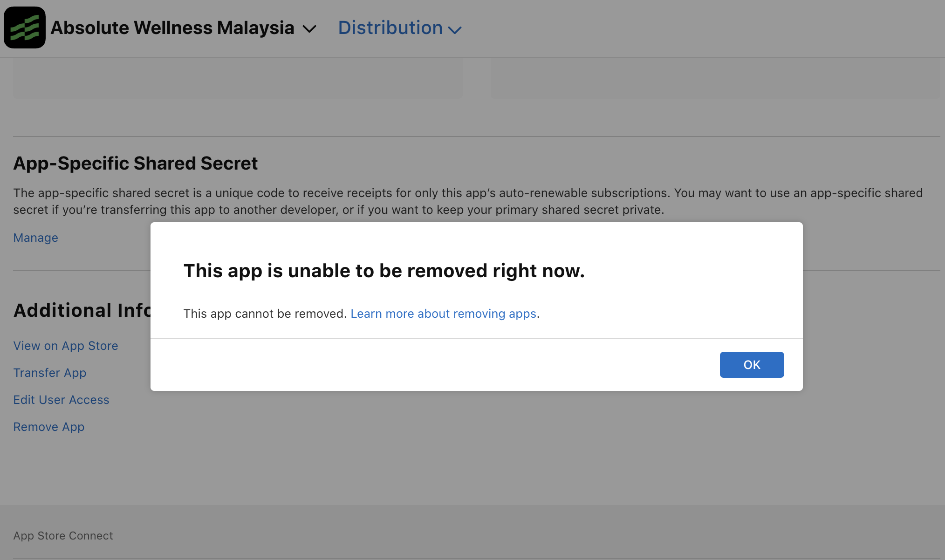Screen dimensions: 945x560
Task: Dismiss the dialog with OK button
Action: [x=752, y=365]
